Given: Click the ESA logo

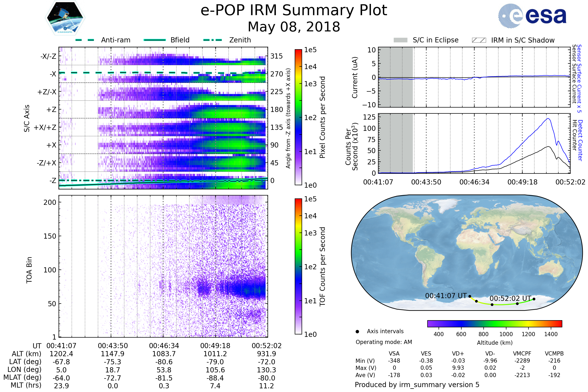Looking at the screenshot, I should pos(532,16).
